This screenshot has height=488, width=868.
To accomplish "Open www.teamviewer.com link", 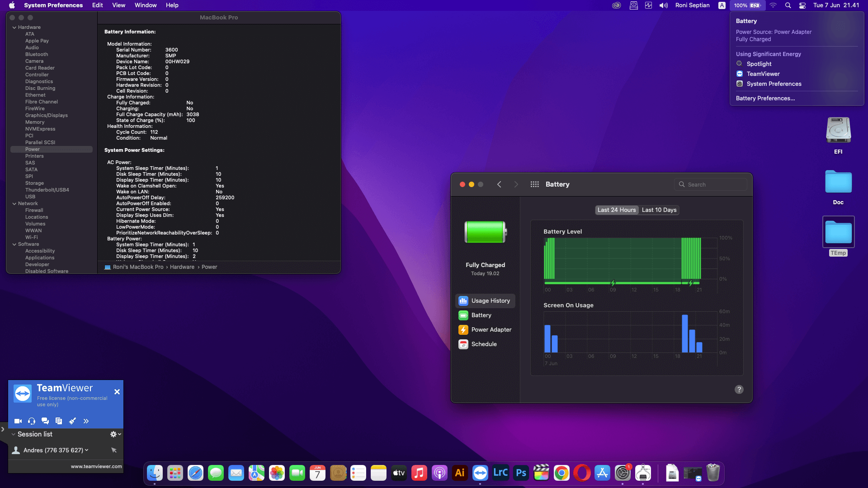I will tap(96, 467).
